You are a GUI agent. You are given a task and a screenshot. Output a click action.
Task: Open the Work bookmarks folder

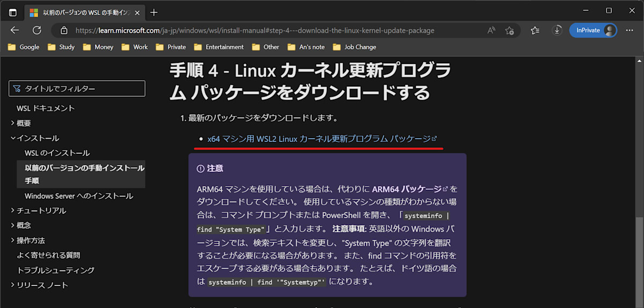[134, 47]
